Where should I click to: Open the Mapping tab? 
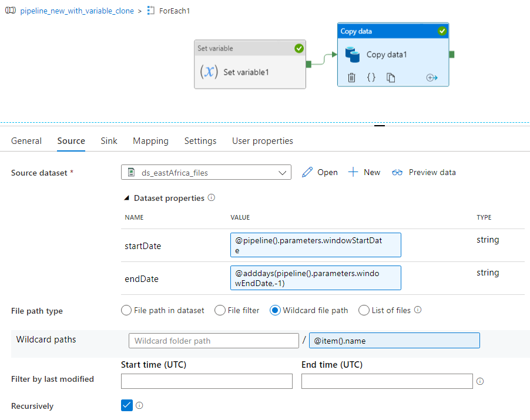pyautogui.click(x=150, y=141)
